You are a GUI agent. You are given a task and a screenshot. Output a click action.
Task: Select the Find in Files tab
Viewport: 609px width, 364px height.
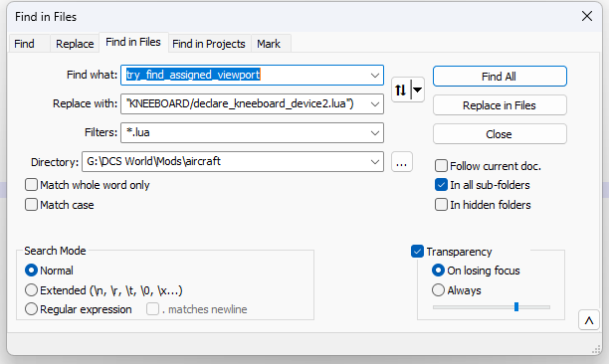click(x=133, y=42)
